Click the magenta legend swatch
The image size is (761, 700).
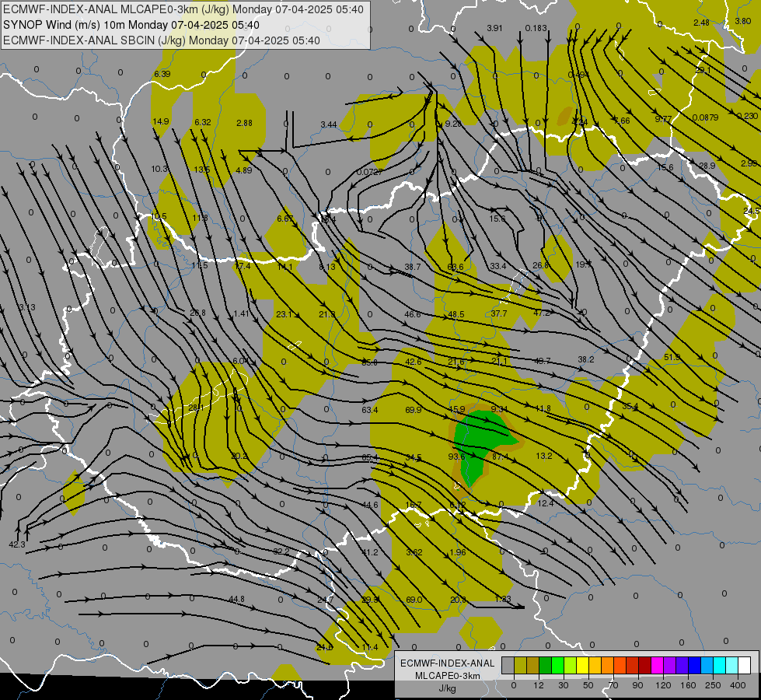point(657,665)
